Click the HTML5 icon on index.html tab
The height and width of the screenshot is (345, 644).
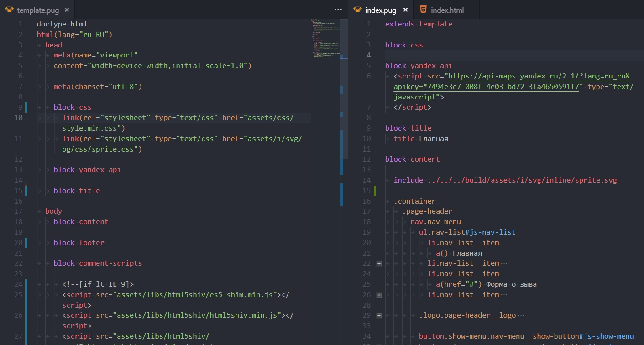424,10
